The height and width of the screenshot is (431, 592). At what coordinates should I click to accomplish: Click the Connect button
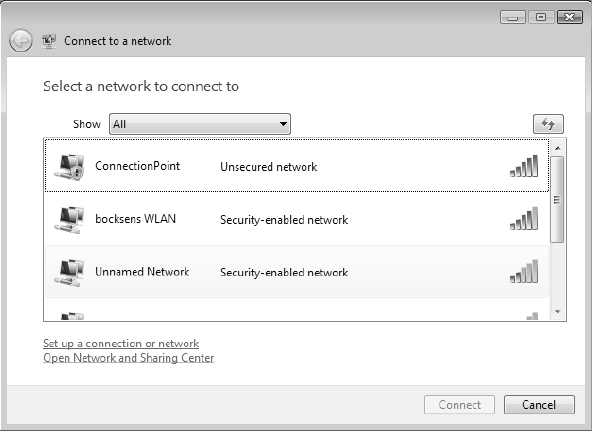pyautogui.click(x=459, y=405)
